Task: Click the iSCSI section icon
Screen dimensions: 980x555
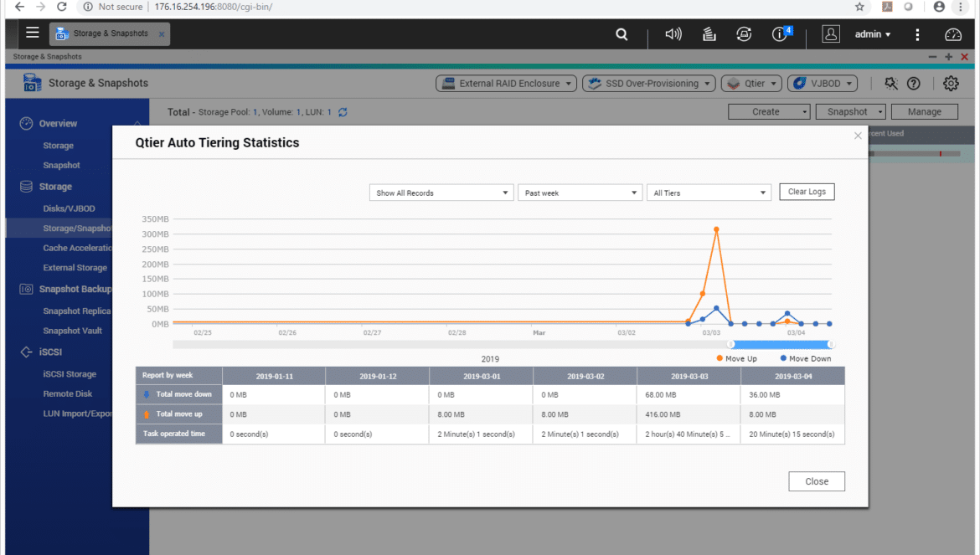Action: (26, 352)
